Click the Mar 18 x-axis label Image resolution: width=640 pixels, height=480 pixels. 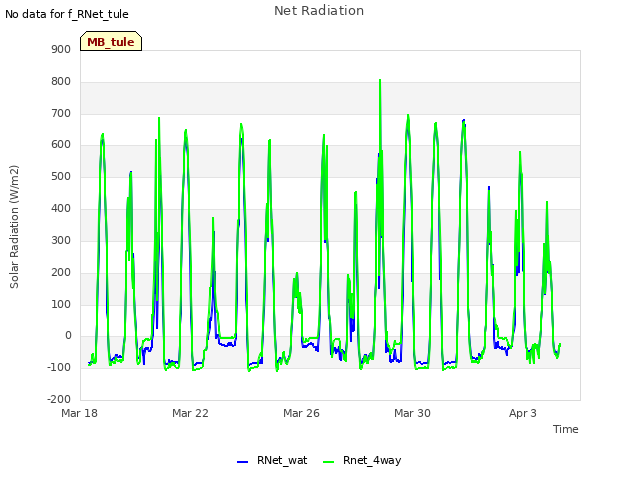80,413
